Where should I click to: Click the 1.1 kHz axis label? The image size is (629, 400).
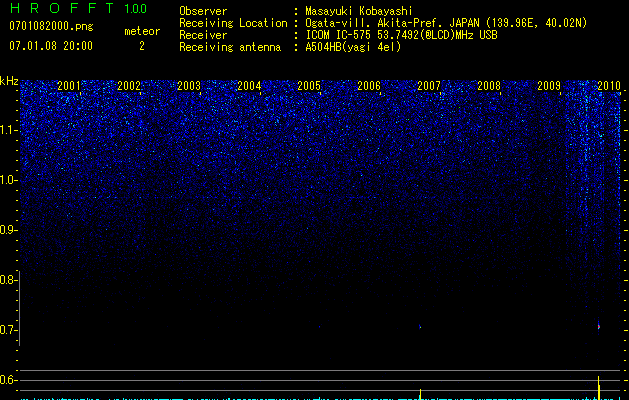[7, 130]
